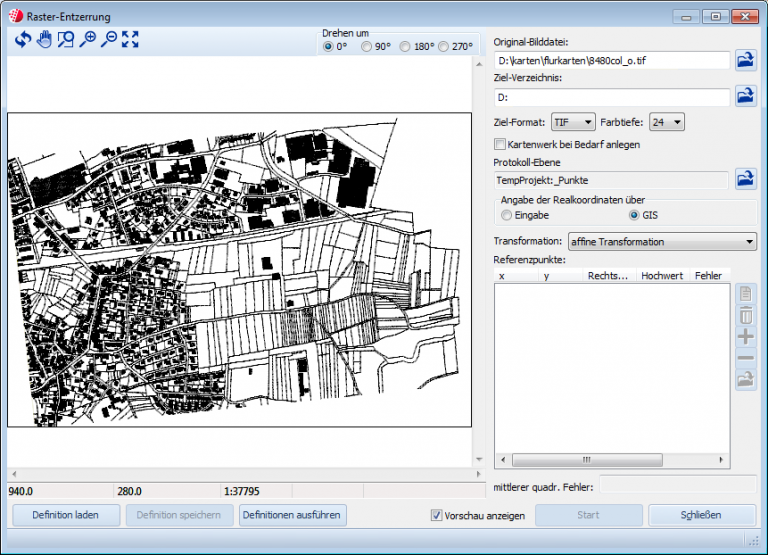Select 270° rotation option
768x555 pixels.
(x=443, y=47)
